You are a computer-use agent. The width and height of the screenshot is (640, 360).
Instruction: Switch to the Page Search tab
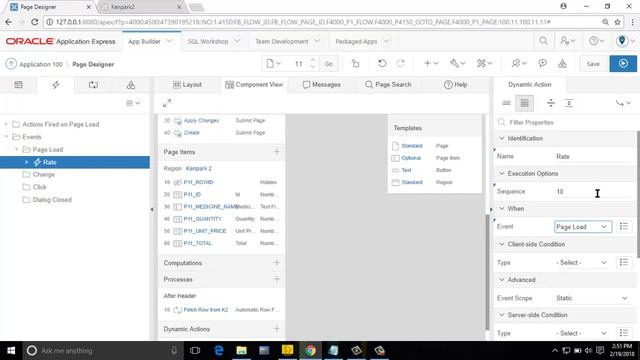pos(388,84)
